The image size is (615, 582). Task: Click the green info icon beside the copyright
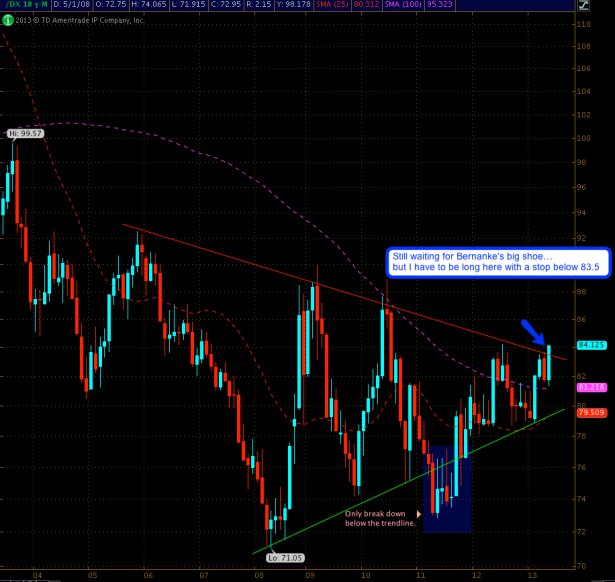click(7, 20)
